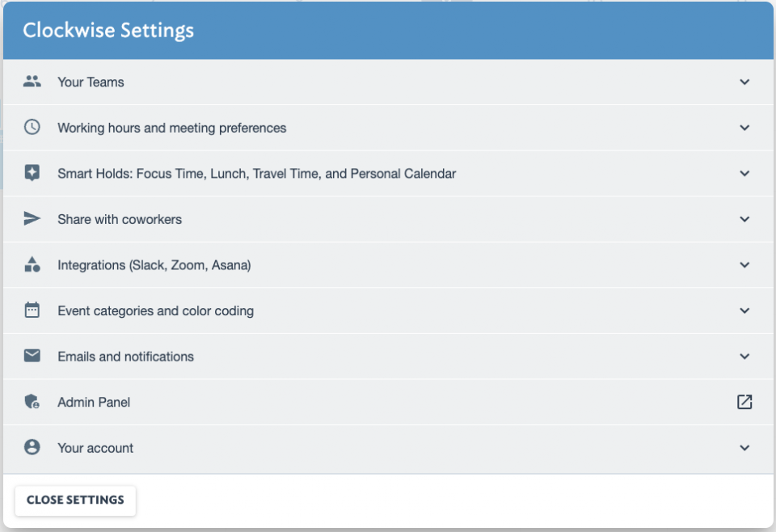Expand Working hours section chevron
Viewport: 776px width, 532px height.
tap(744, 128)
